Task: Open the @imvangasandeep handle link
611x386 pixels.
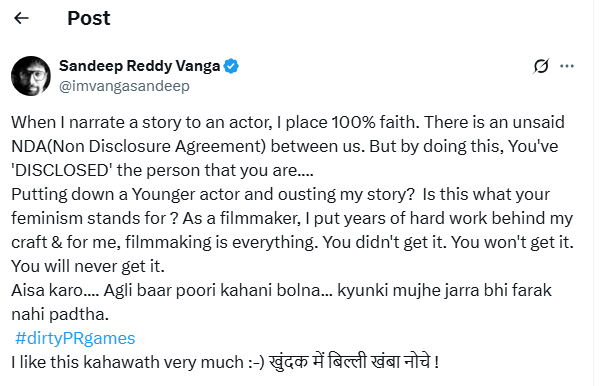Action: point(124,86)
